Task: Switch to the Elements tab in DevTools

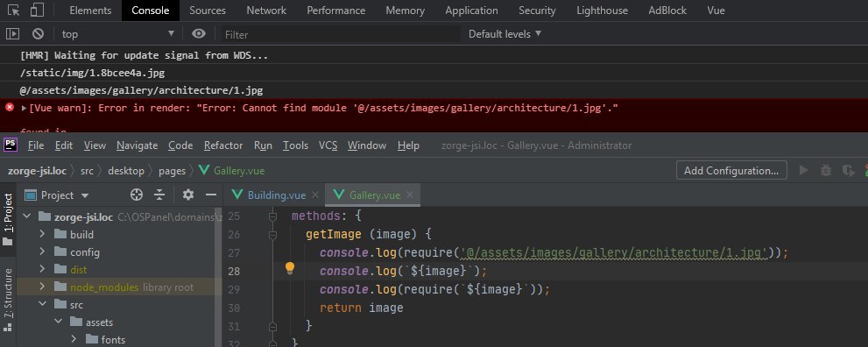Action: [90, 11]
